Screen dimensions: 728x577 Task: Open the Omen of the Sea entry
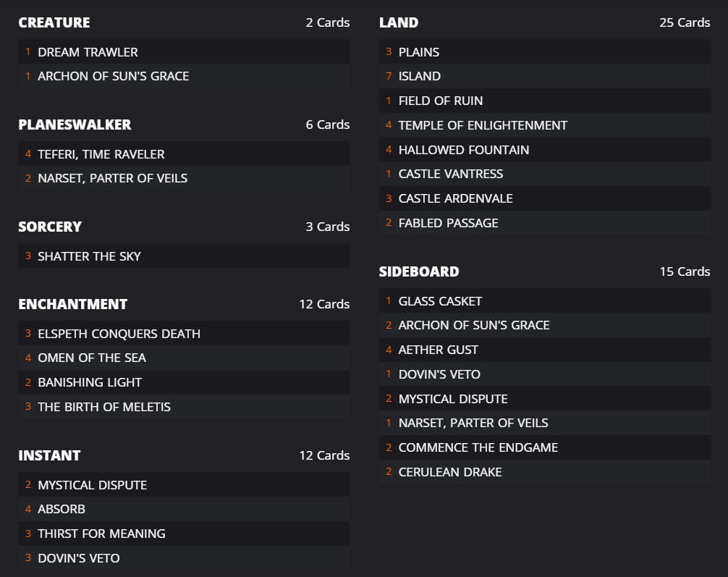click(92, 358)
